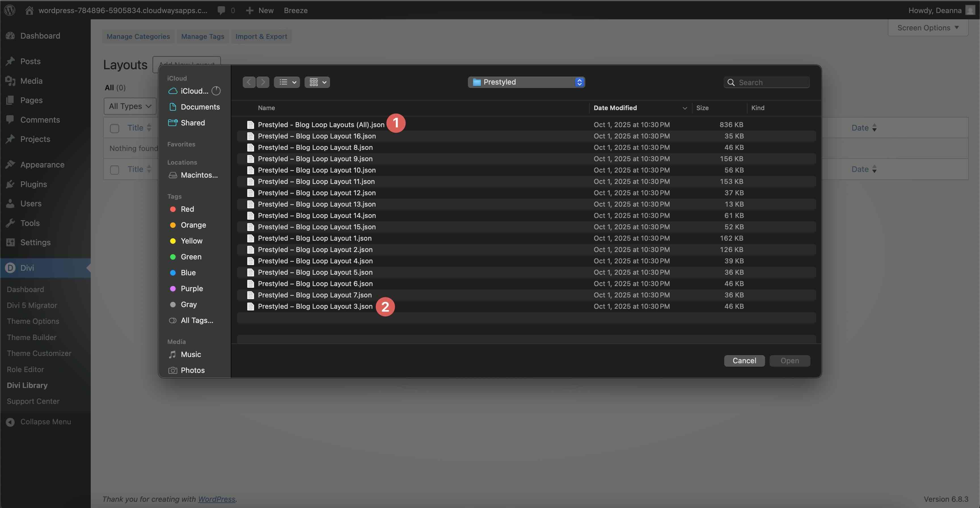Open the Import & Export tab

click(261, 37)
